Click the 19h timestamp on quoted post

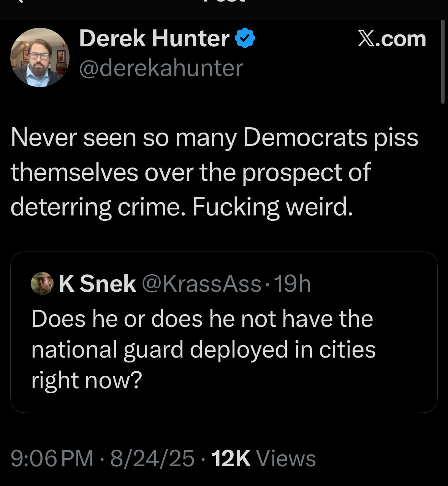pos(292,283)
